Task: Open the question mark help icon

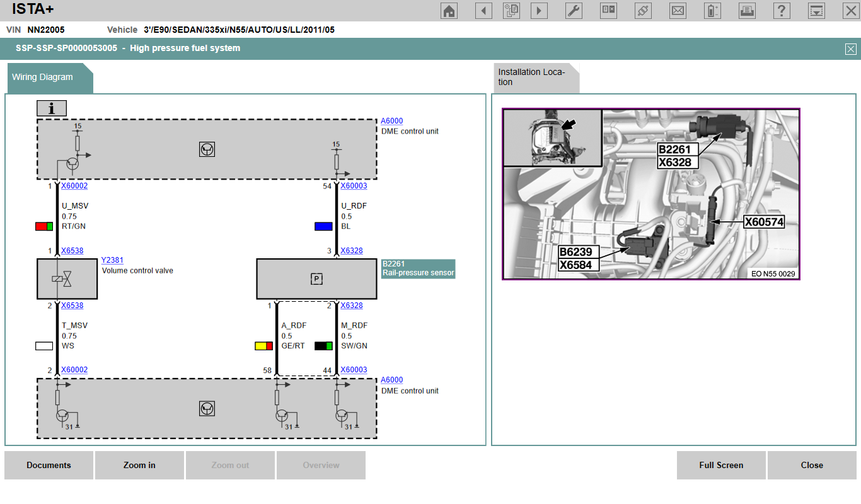Action: [782, 11]
